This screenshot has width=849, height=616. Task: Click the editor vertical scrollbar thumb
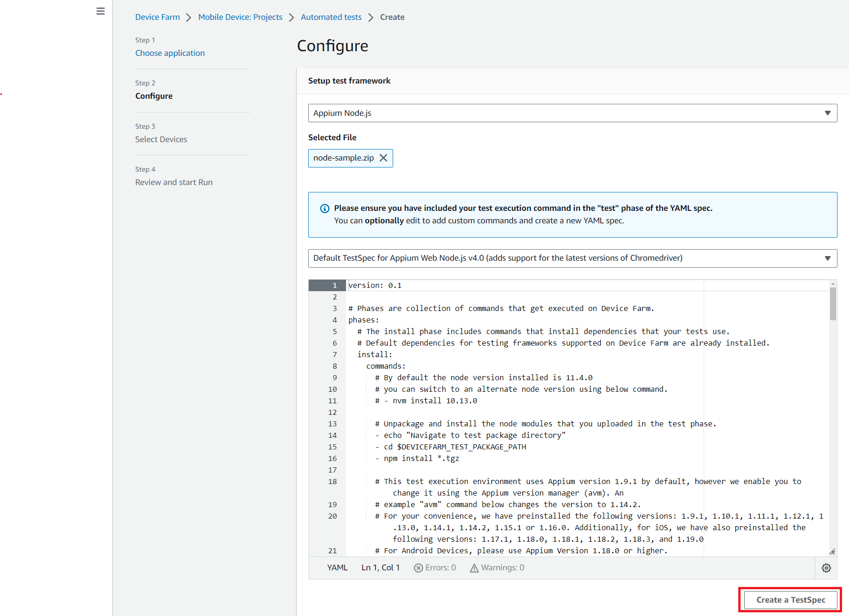point(833,304)
